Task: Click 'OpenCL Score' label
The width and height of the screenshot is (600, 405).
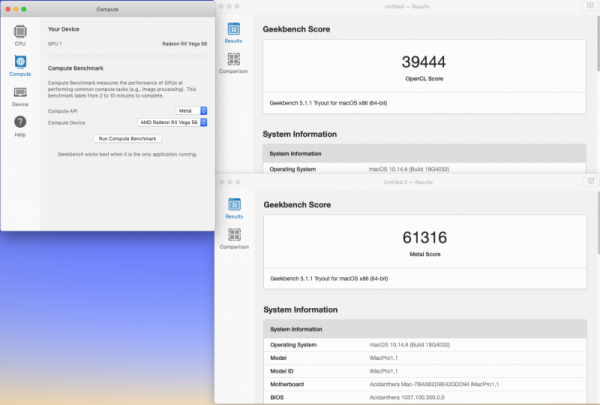Action: (x=424, y=79)
